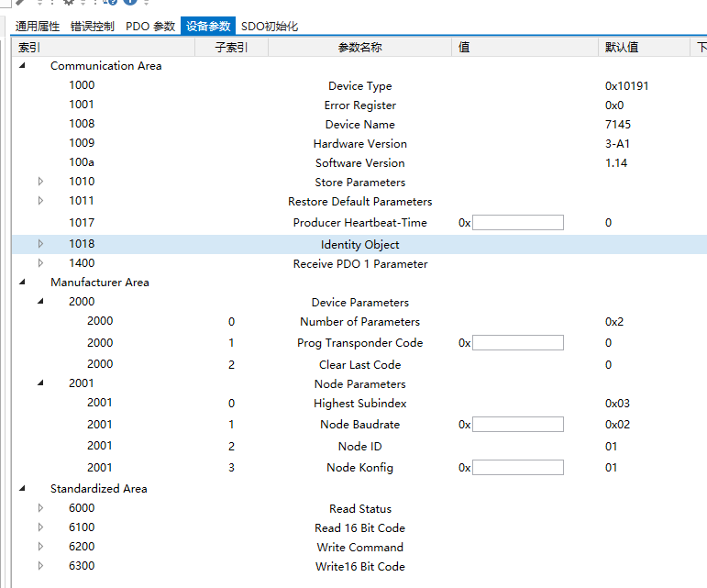
Task: Select the Node Konfig value field
Action: [517, 468]
